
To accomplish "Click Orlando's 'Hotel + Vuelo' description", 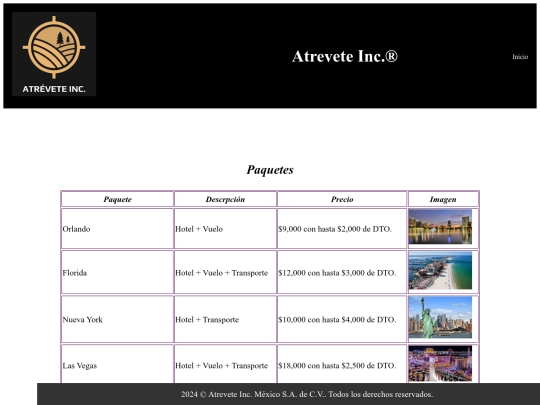I will [199, 229].
